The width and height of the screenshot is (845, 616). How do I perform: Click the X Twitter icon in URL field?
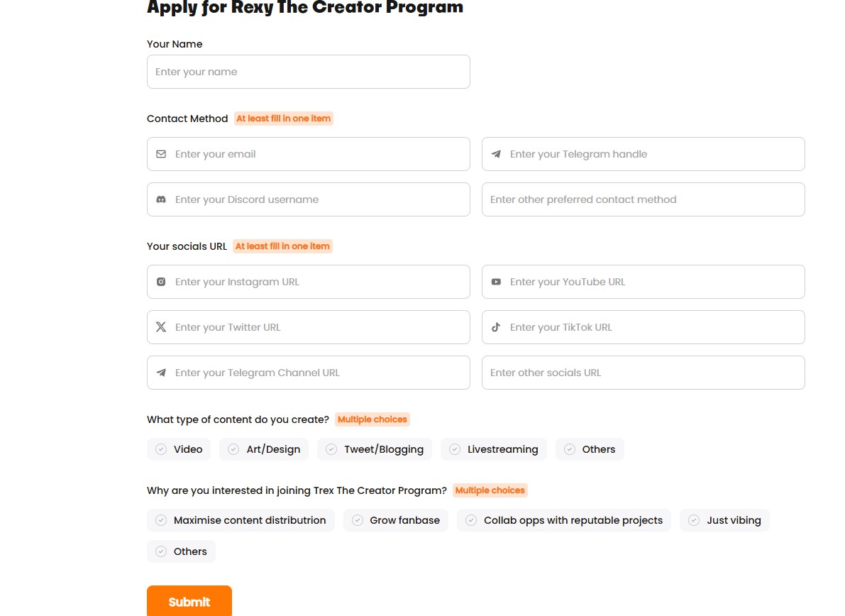tap(161, 327)
